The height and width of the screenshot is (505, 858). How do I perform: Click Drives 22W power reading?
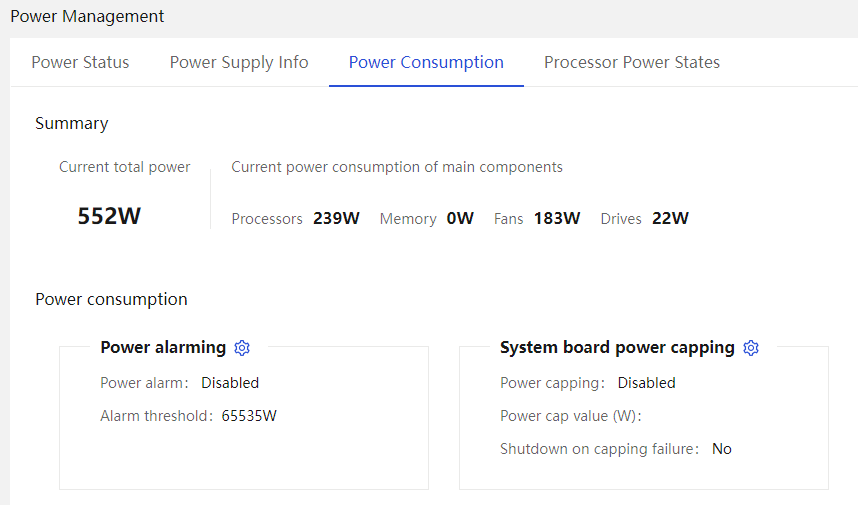670,218
